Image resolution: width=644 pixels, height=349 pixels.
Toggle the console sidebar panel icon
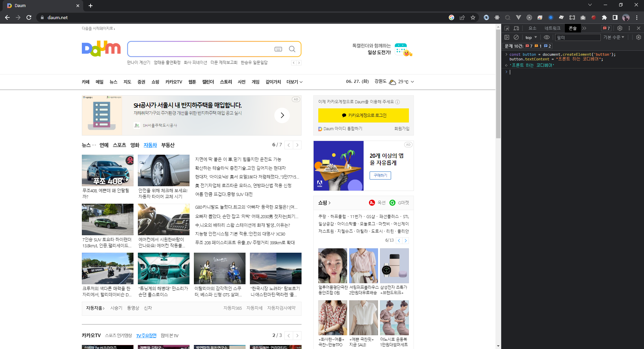click(507, 37)
